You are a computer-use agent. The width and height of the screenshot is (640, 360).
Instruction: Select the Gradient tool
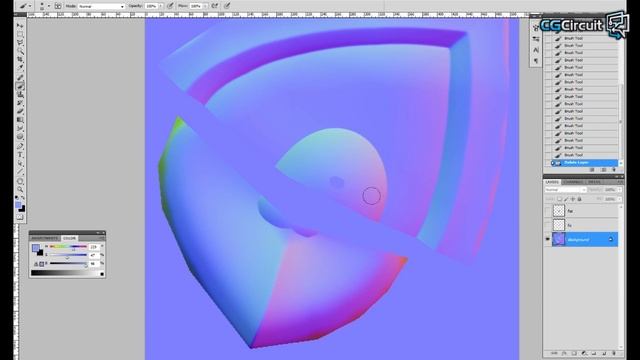20,120
